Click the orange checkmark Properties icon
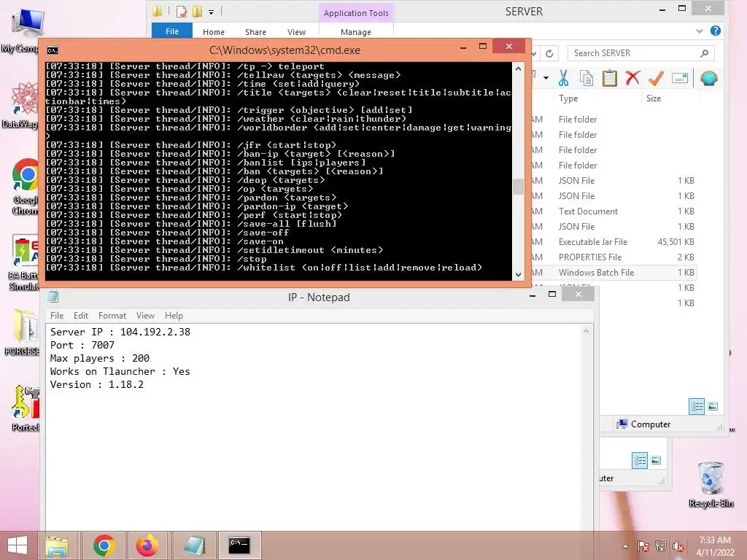Viewport: 747px width, 560px height. tap(656, 78)
